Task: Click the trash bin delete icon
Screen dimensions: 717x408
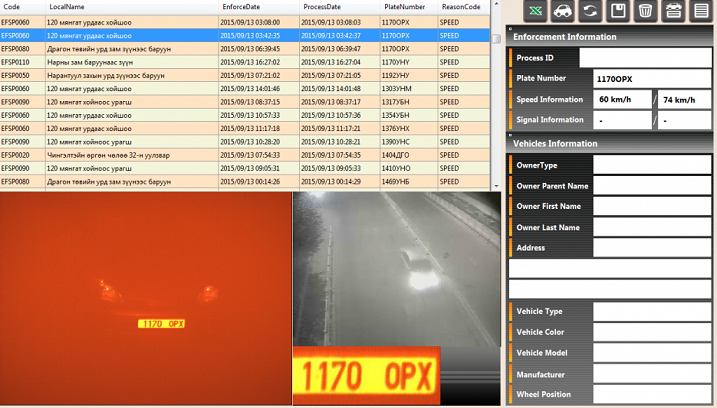Action: pyautogui.click(x=646, y=11)
